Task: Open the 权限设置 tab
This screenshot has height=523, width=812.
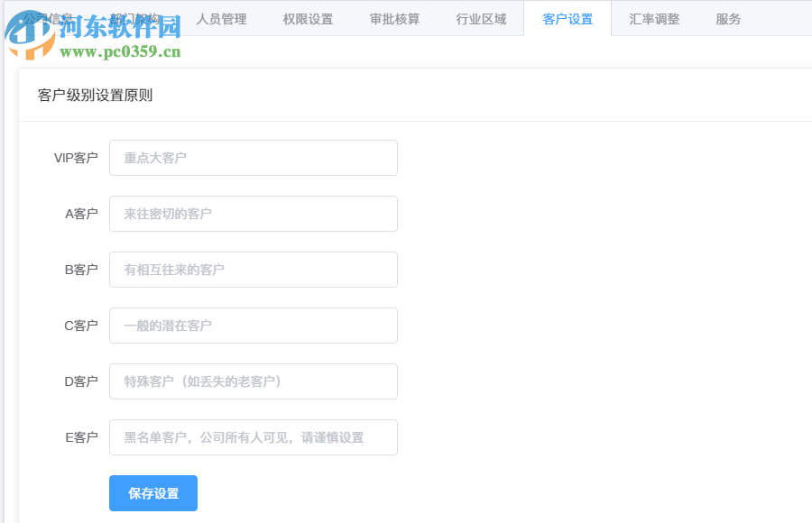Action: click(x=308, y=18)
